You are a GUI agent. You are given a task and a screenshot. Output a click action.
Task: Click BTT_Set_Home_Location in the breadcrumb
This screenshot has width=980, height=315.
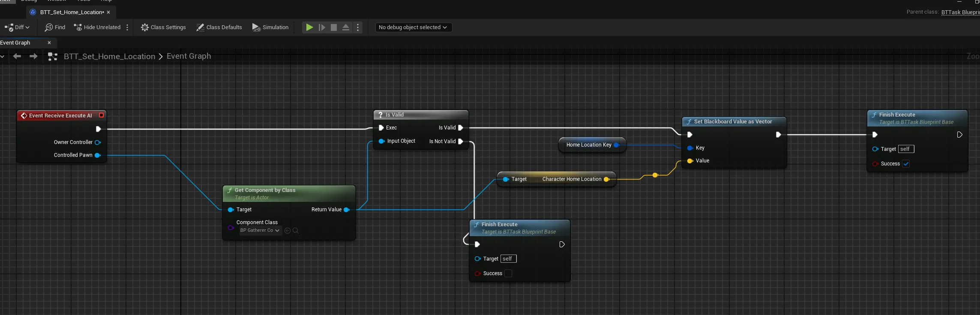[x=109, y=56]
